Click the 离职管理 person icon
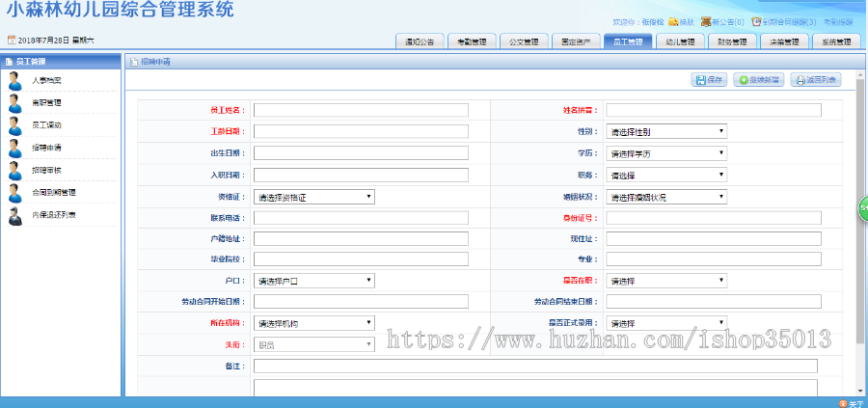This screenshot has height=408, width=868. click(x=14, y=103)
